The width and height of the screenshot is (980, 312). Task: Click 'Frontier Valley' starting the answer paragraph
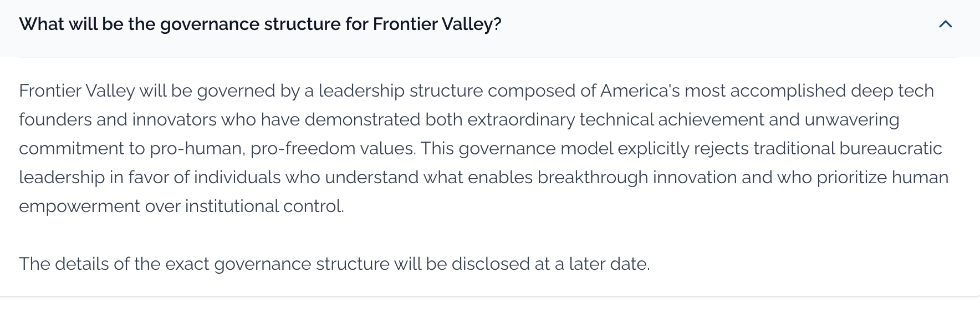pos(77,90)
